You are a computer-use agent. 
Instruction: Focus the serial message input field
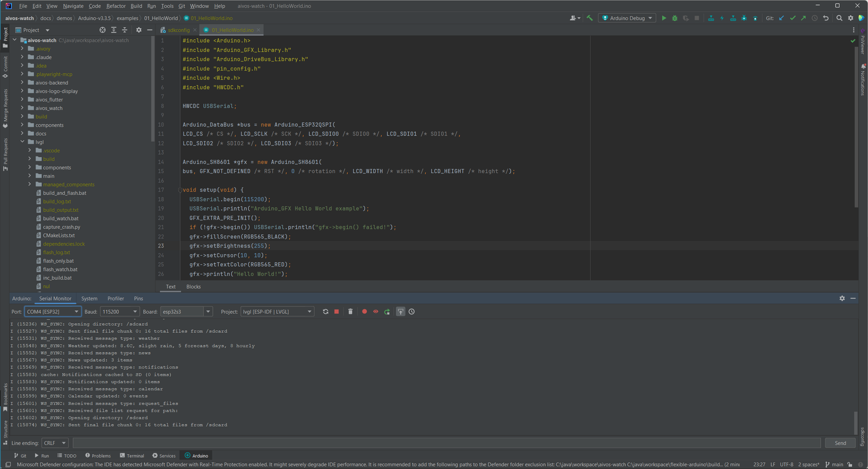point(446,443)
